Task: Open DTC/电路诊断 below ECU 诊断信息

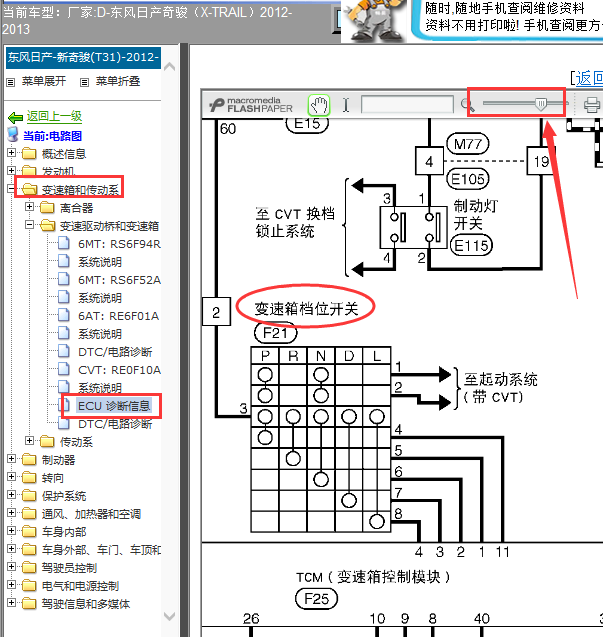Action: [x=115, y=424]
